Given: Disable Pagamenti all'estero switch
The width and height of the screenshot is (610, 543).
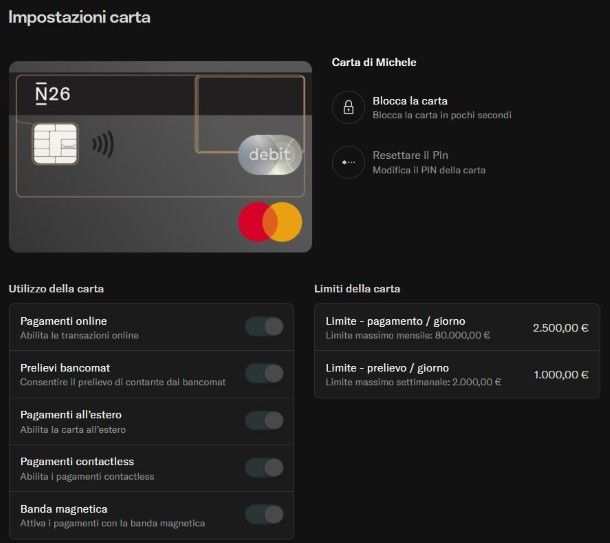Looking at the screenshot, I should point(264,420).
